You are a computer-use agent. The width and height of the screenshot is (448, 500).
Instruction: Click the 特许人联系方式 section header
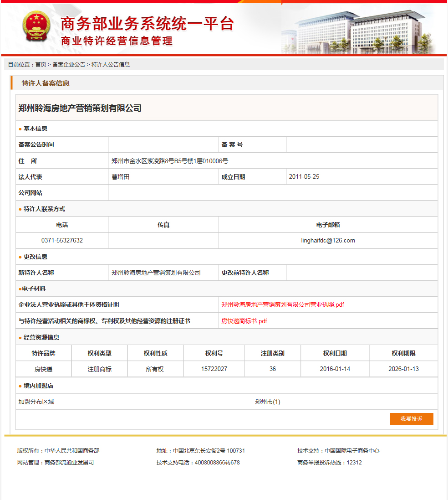click(44, 209)
